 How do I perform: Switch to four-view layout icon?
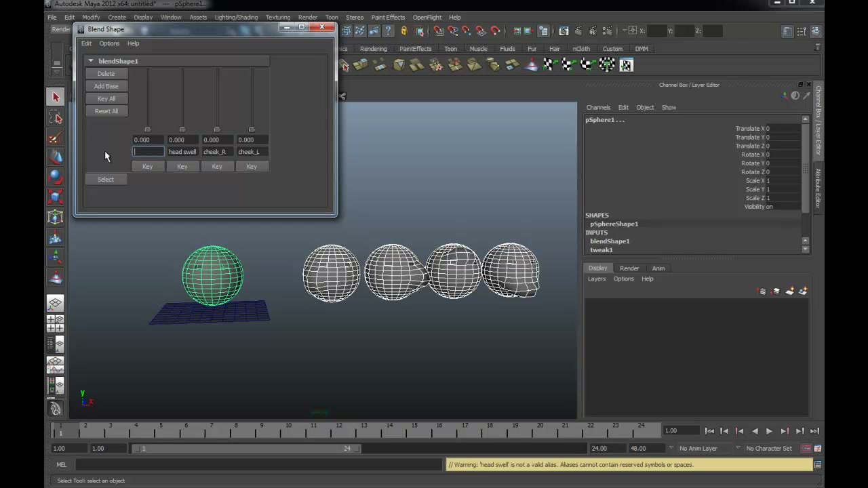56,323
